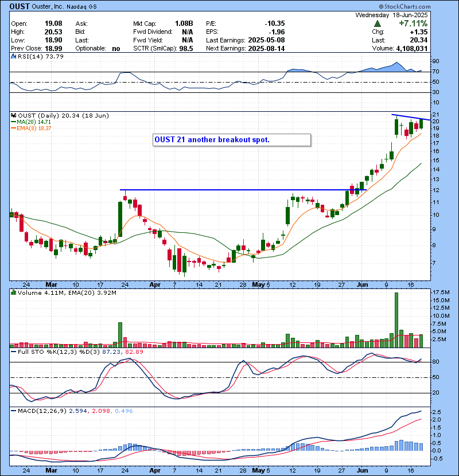Click the +7.11% percent change value
Image resolution: width=459 pixels, height=476 pixels.
tap(413, 24)
